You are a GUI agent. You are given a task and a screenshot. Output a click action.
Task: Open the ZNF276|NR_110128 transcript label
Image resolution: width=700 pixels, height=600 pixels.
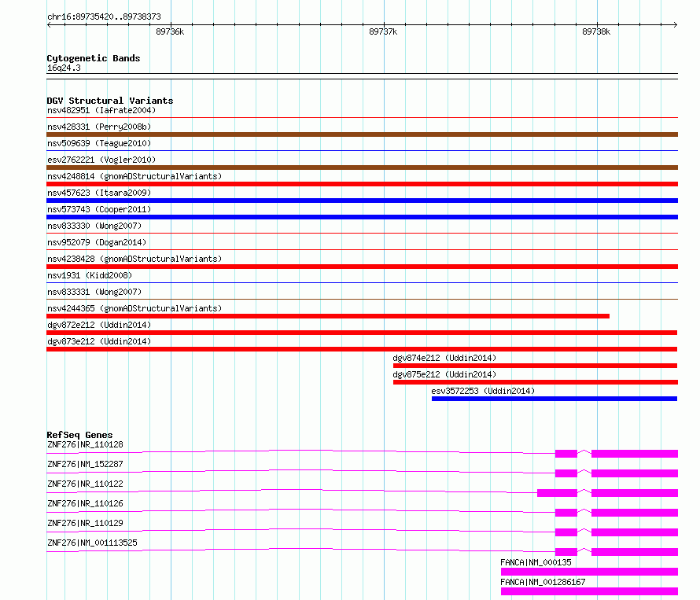click(85, 444)
